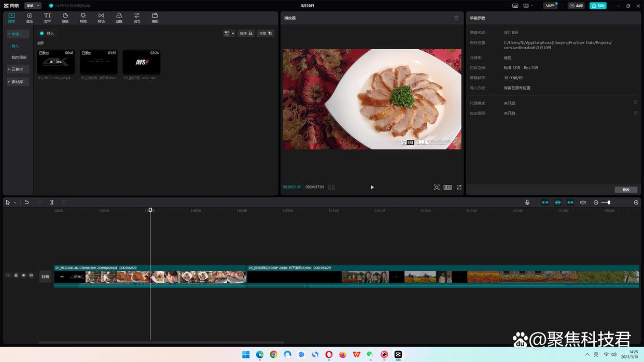
Task: Open the 贴纸 (Stickers) panel
Action: coord(65,18)
